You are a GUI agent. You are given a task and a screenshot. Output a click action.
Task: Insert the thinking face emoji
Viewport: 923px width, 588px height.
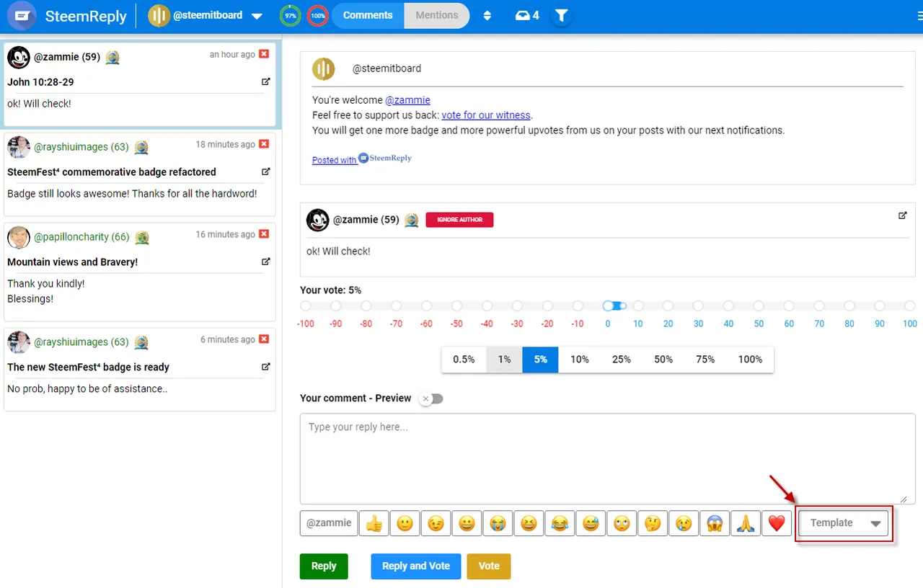point(653,523)
